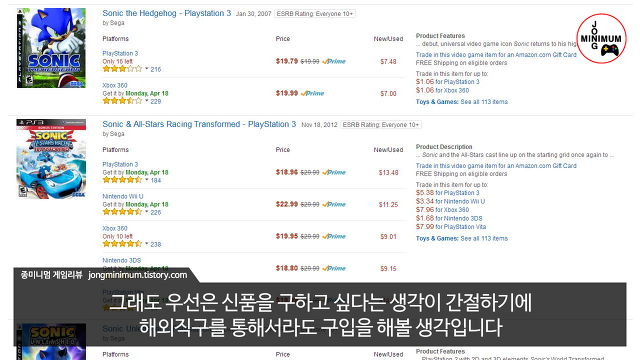Open 184 customer reviews link

coord(156,180)
